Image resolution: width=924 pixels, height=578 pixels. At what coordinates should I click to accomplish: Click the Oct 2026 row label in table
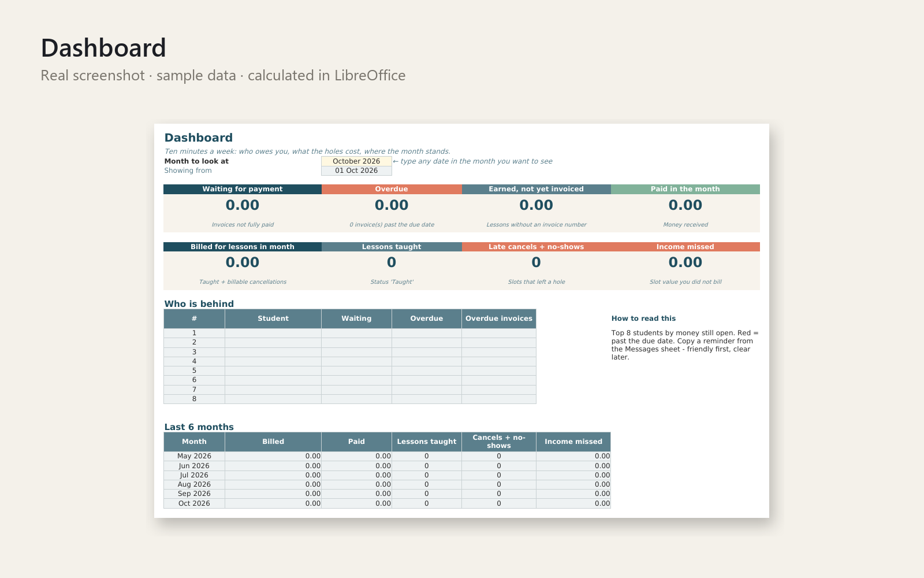(194, 503)
